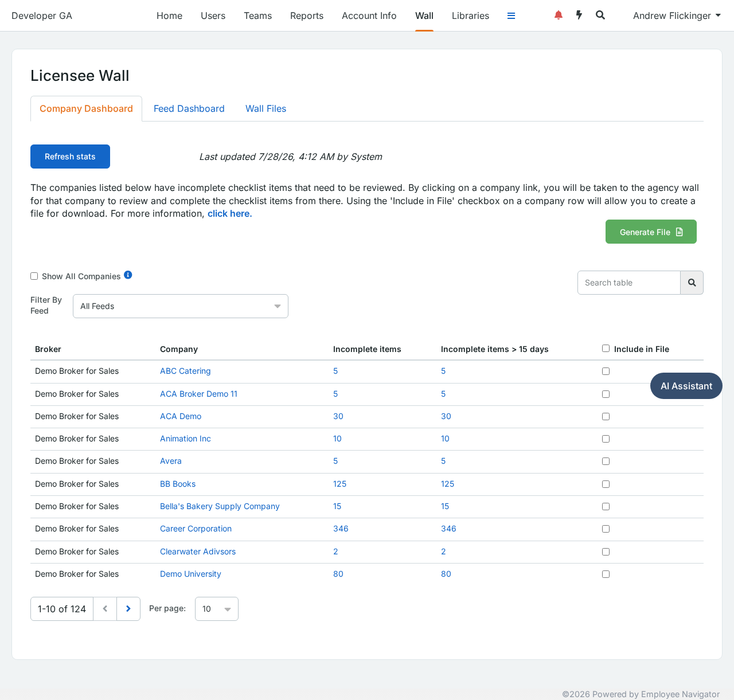Click the table search magnifier button
734x700 pixels.
pyautogui.click(x=692, y=283)
